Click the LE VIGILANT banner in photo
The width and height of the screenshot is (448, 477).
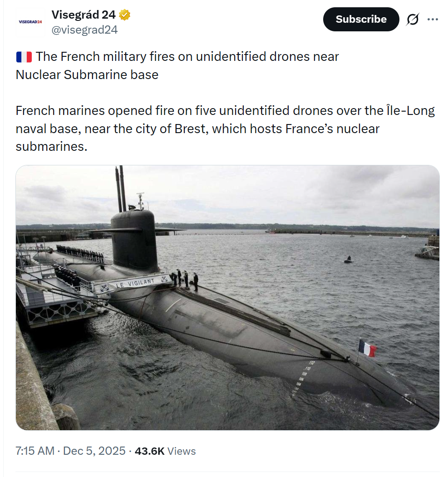(x=135, y=283)
